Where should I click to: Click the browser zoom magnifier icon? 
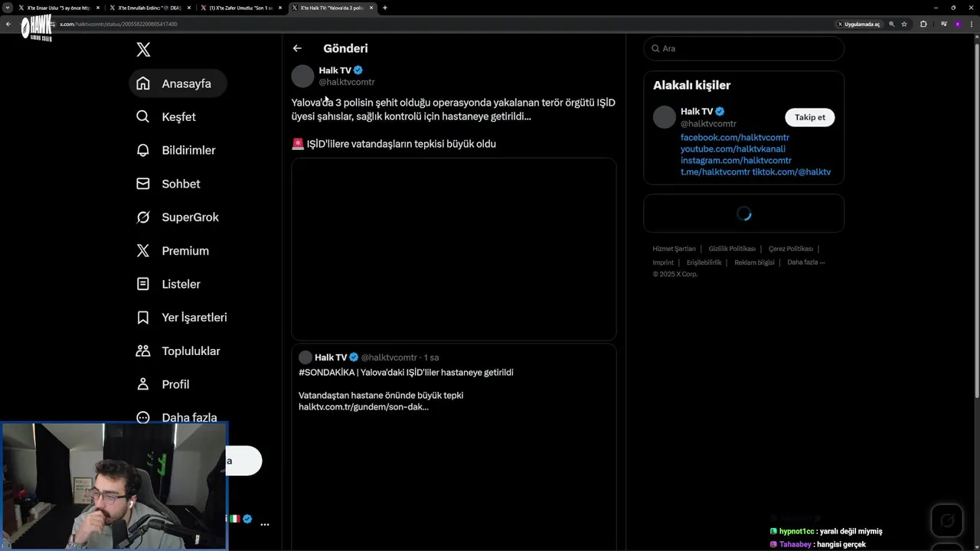[892, 24]
